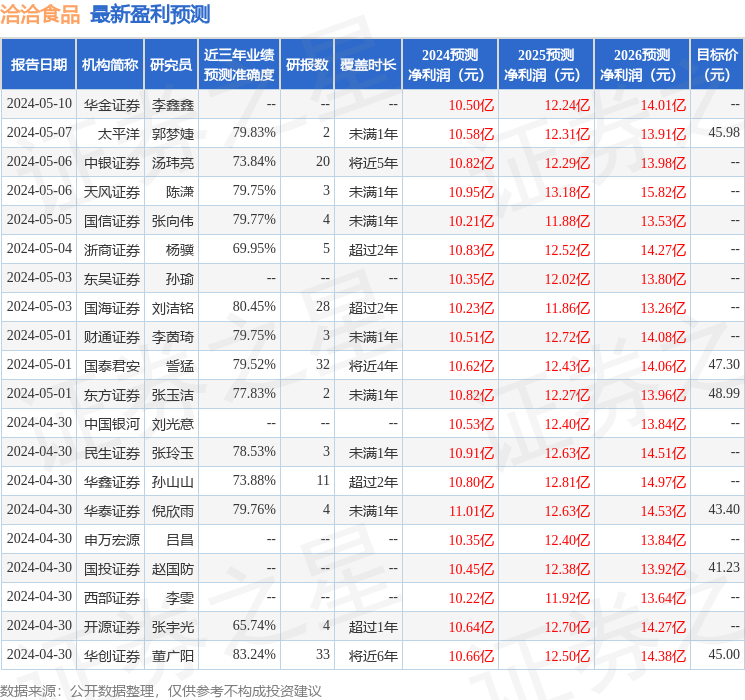Click the 41.23 target price
The image size is (745, 700).
coord(724,567)
